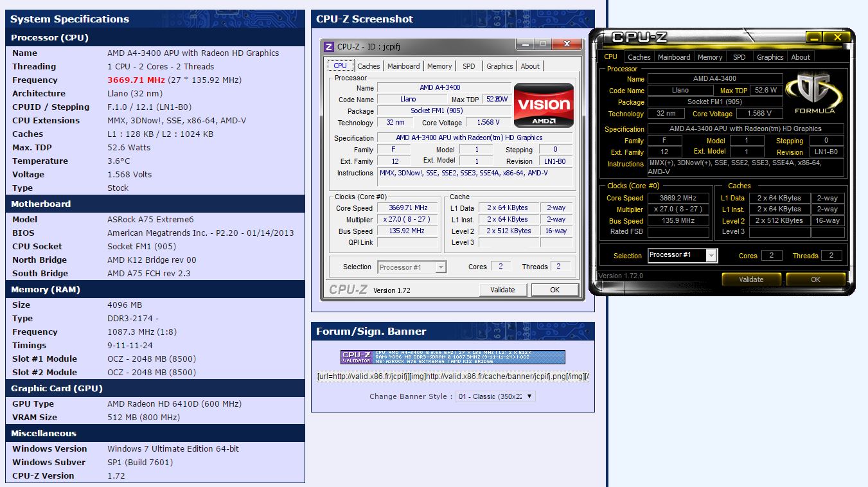
Task: Click the Temperature 3.6°C value
Action: (x=119, y=161)
